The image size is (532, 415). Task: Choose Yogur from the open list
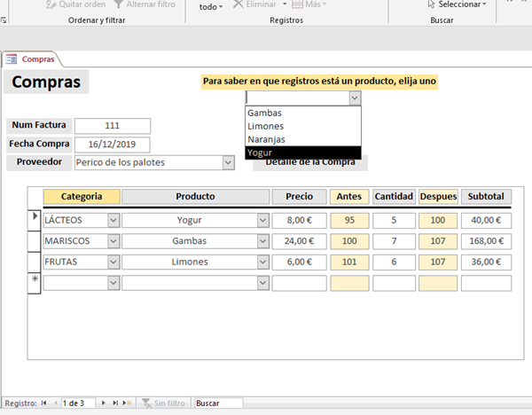pyautogui.click(x=302, y=153)
